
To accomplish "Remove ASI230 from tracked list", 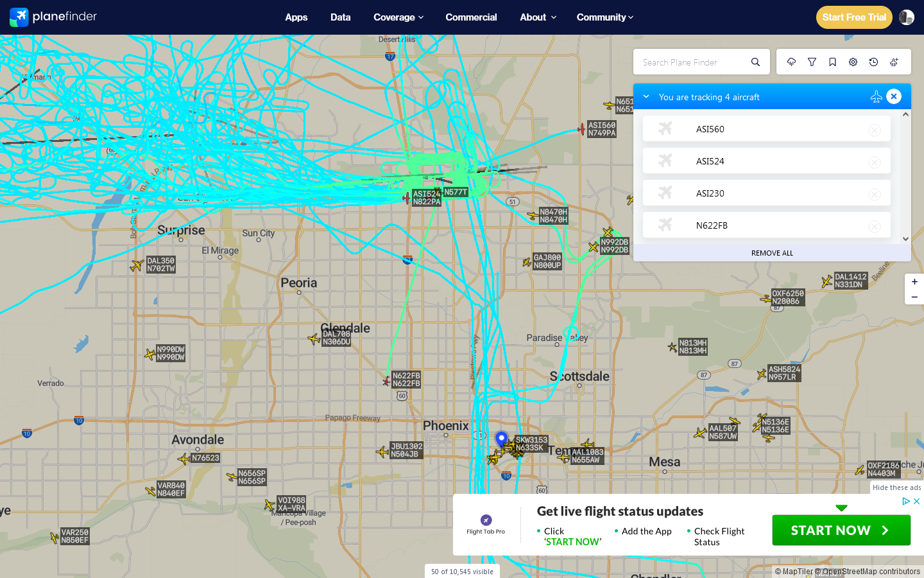I will pos(875,195).
